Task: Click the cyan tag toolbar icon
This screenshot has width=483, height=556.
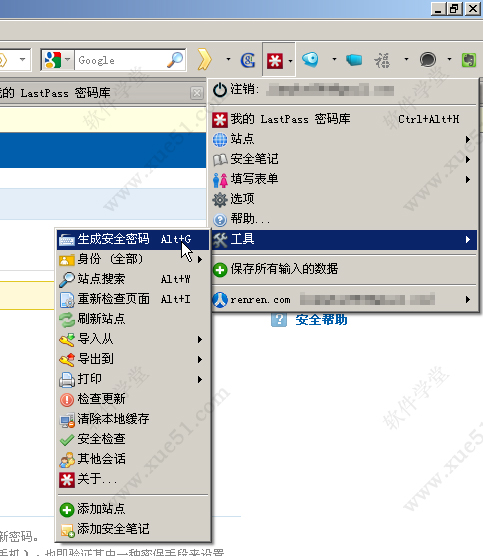Action: coord(354,60)
